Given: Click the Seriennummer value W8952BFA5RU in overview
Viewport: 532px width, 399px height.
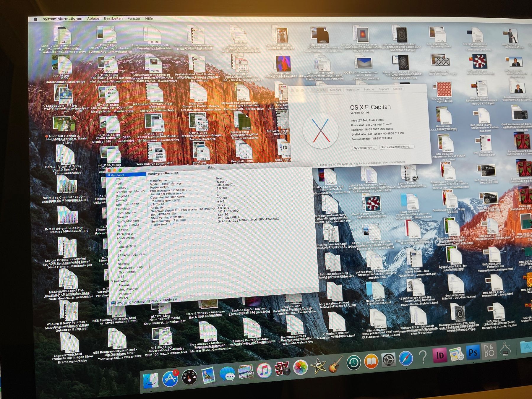Looking at the screenshot, I should click(382, 138).
